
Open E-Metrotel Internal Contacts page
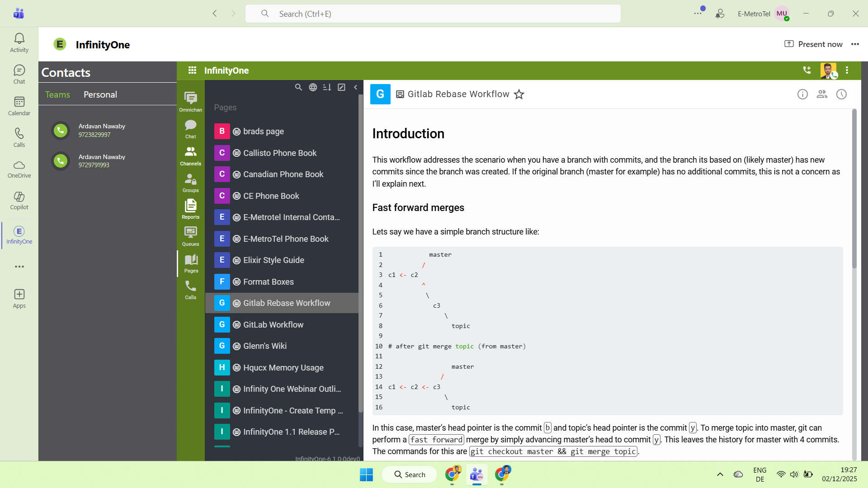click(x=282, y=217)
